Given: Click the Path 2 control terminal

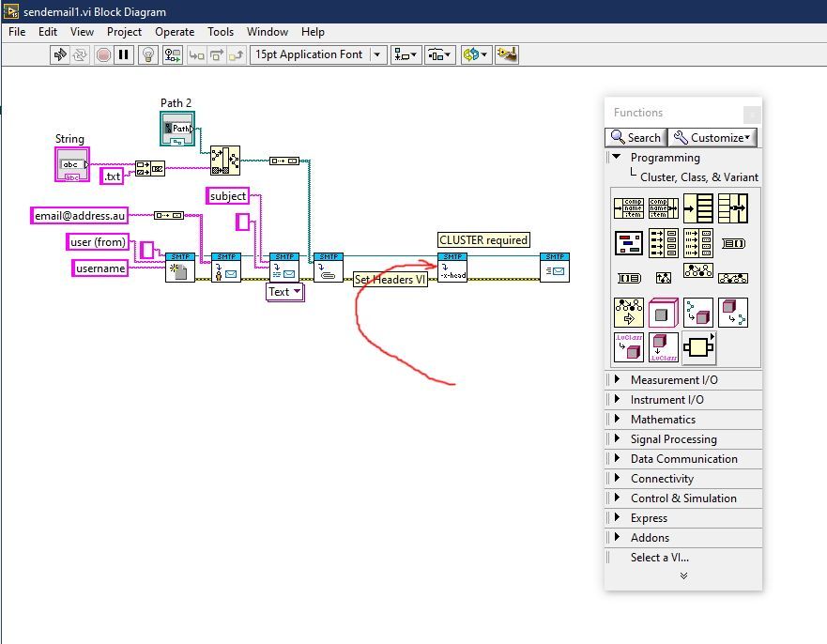Looking at the screenshot, I should [x=177, y=129].
